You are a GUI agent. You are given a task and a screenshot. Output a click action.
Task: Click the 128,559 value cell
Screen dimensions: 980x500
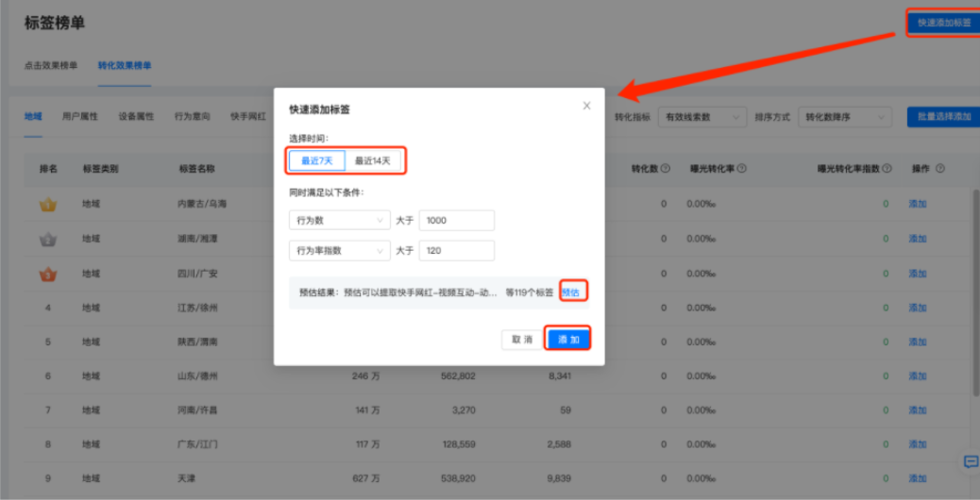point(458,445)
